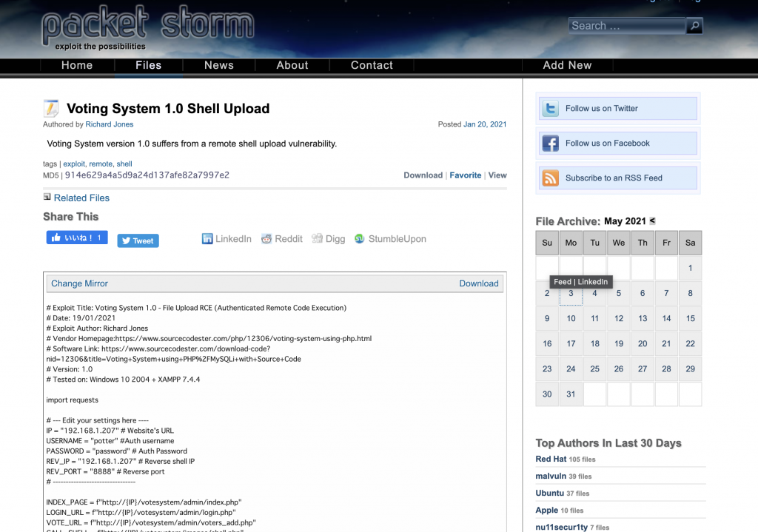Click the '# Version: 1.0' code line
758x532 pixels.
(69, 369)
